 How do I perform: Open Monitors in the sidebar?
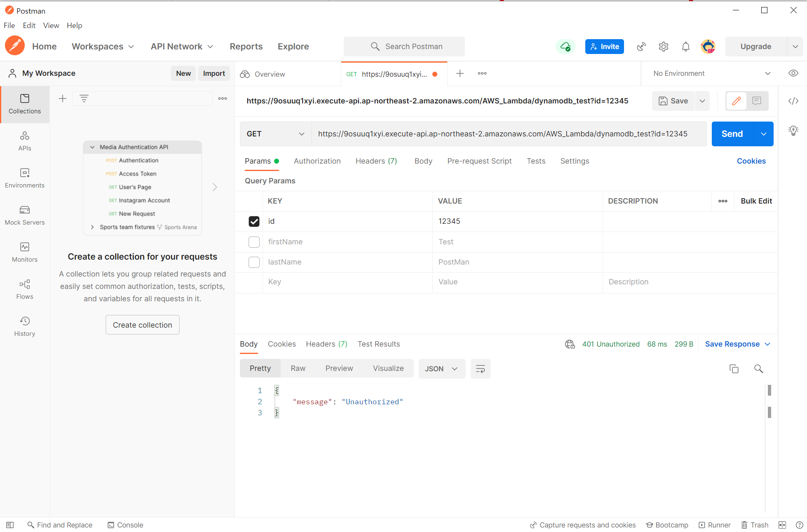(25, 253)
